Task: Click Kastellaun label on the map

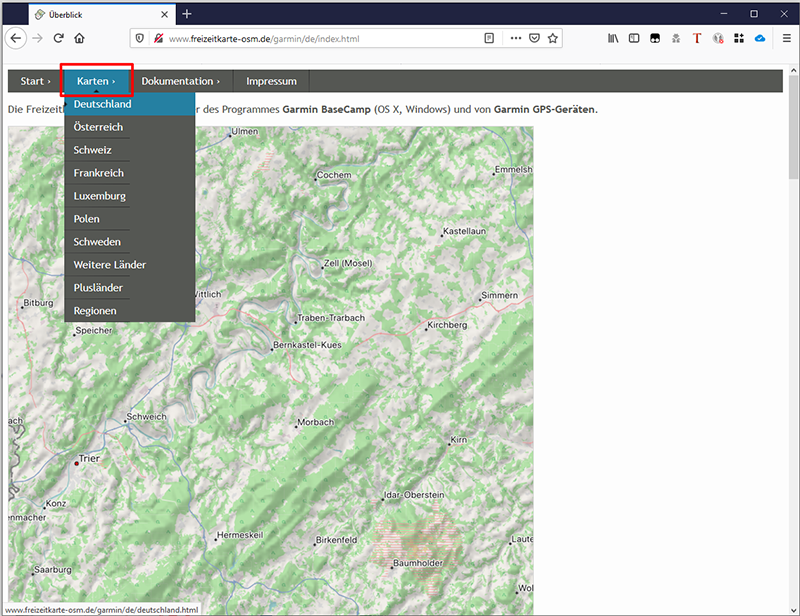Action: pyautogui.click(x=464, y=231)
